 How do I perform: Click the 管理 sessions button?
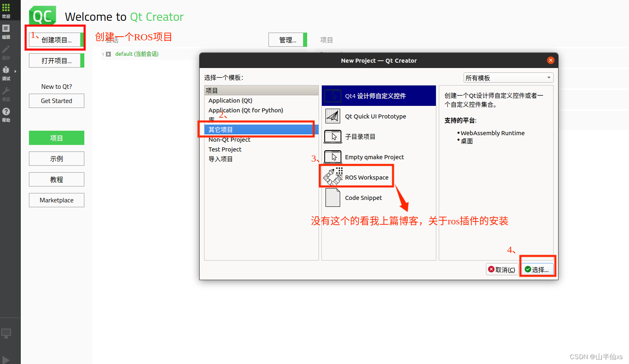(x=288, y=40)
